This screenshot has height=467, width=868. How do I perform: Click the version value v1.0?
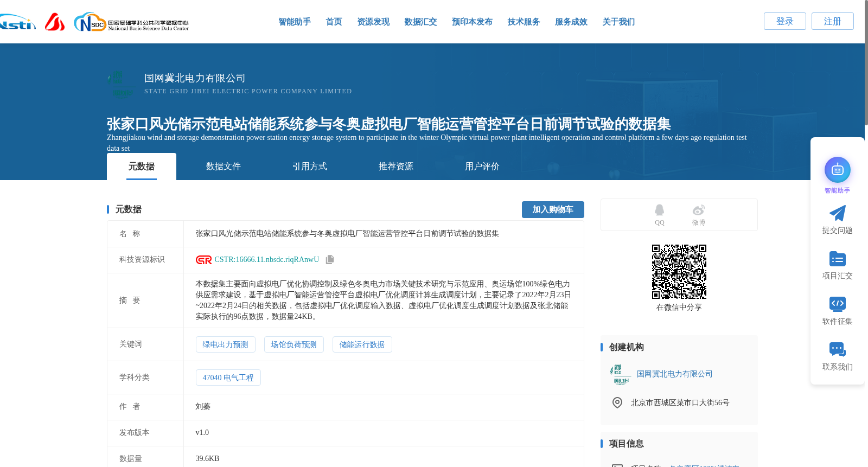202,433
